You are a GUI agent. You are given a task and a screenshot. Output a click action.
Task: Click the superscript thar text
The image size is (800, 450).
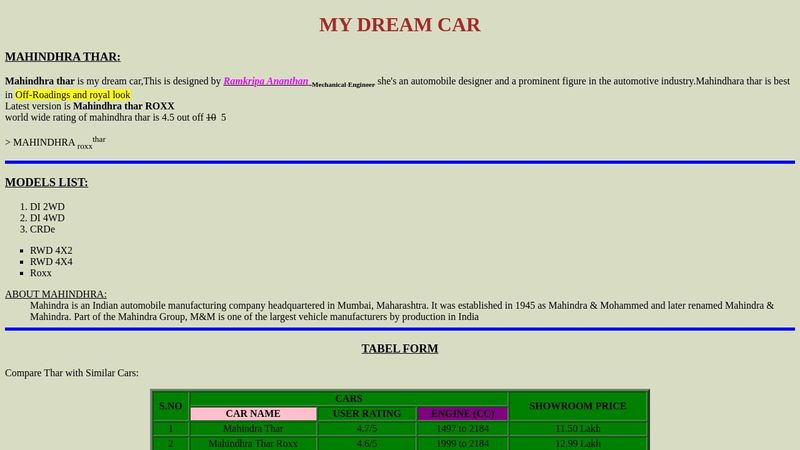click(x=99, y=139)
